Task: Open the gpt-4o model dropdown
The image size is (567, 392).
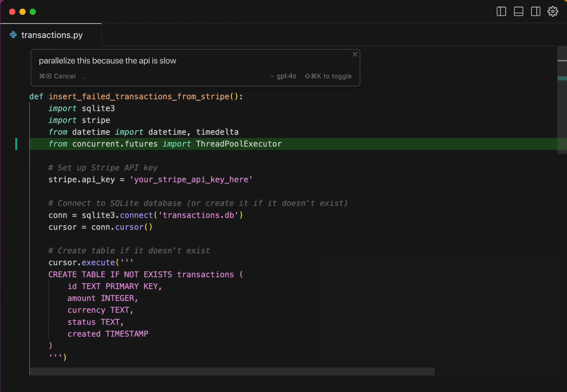Action: coord(283,76)
